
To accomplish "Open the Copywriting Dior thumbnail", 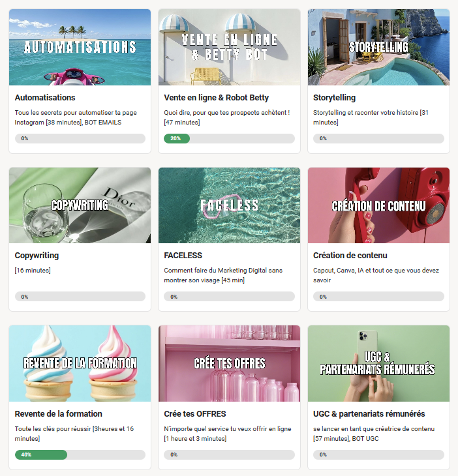I will (x=80, y=205).
